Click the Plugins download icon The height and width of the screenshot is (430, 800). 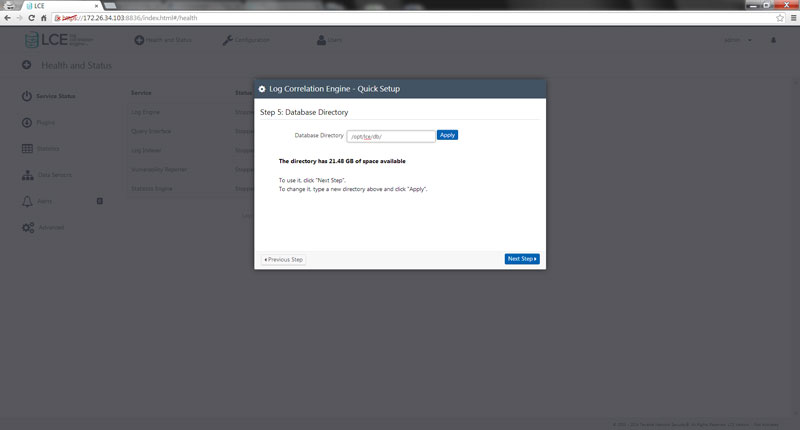[27, 122]
